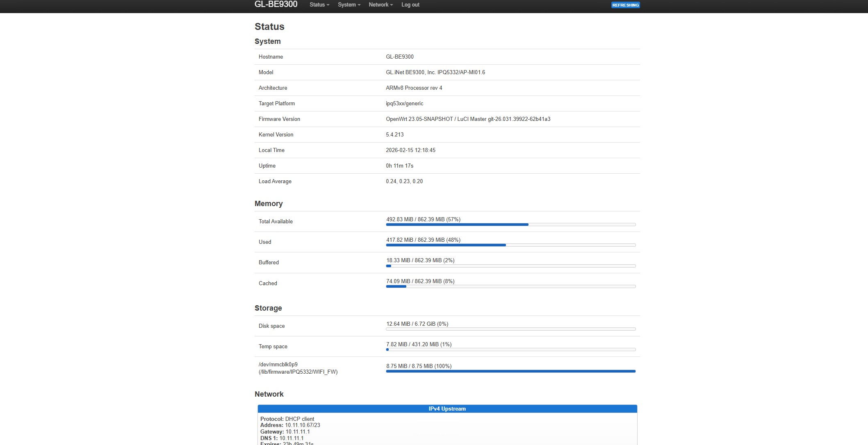
Task: Expand the System menu in navbar
Action: 349,5
